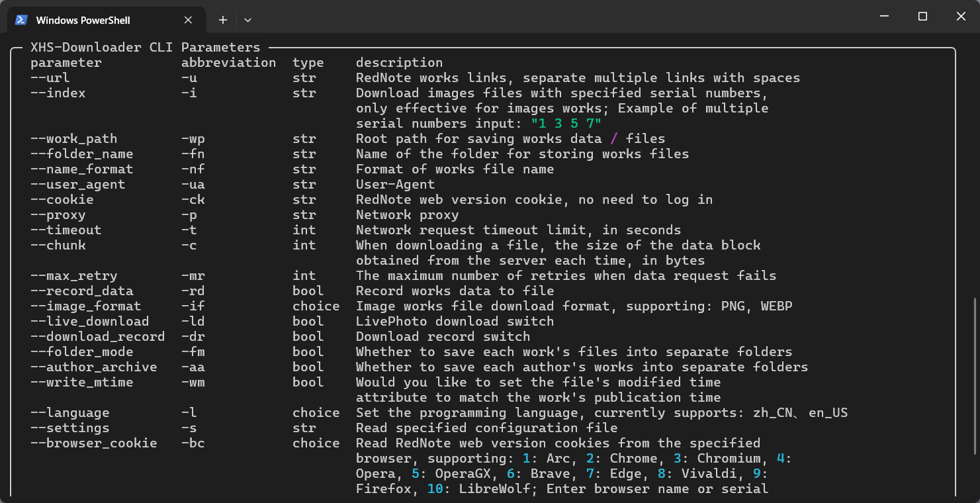Select the Windows PowerShell tab

[83, 20]
